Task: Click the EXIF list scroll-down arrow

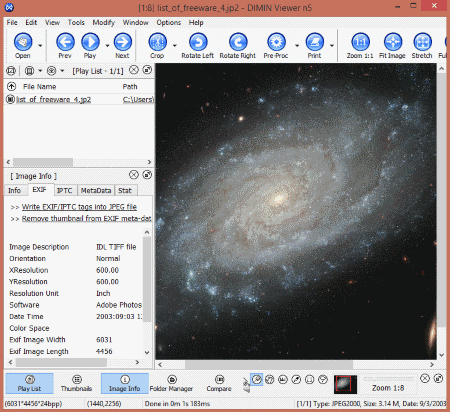Action: (147, 352)
